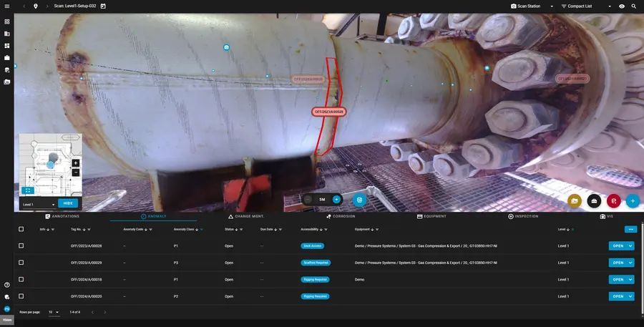This screenshot has height=327, width=644.
Task: Hide the minimap with HIDE button
Action: (68, 203)
